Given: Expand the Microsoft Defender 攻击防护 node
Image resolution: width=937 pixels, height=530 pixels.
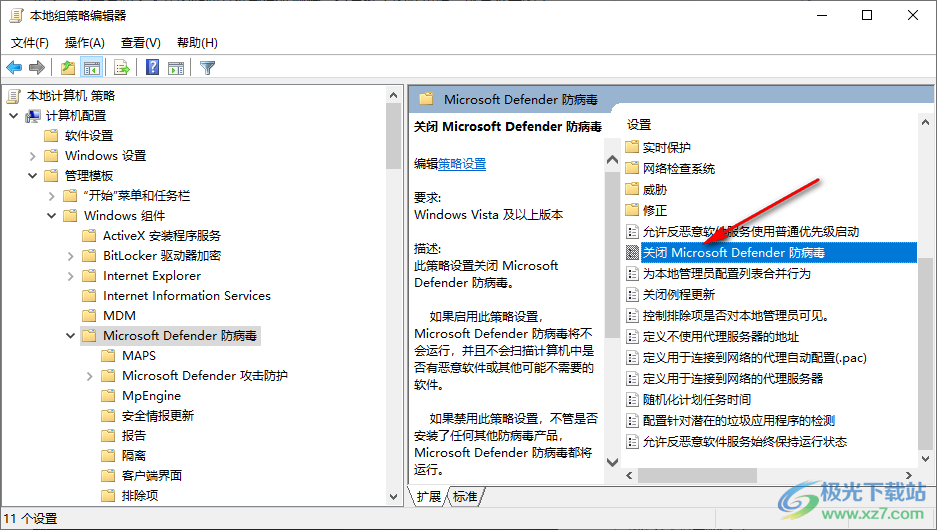Looking at the screenshot, I should [x=90, y=376].
